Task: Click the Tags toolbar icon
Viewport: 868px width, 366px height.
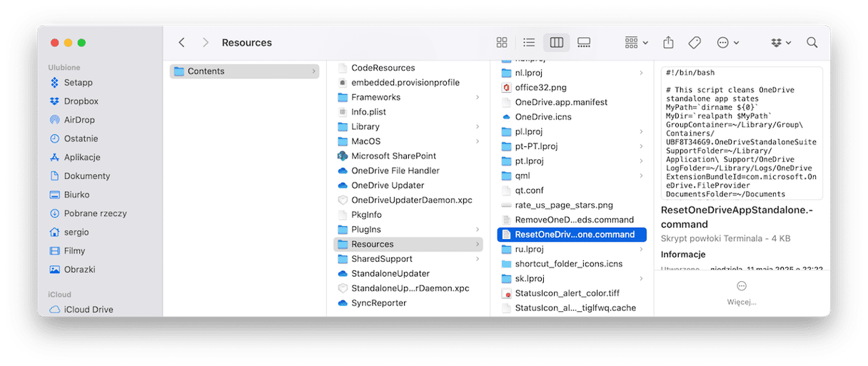Action: click(695, 43)
